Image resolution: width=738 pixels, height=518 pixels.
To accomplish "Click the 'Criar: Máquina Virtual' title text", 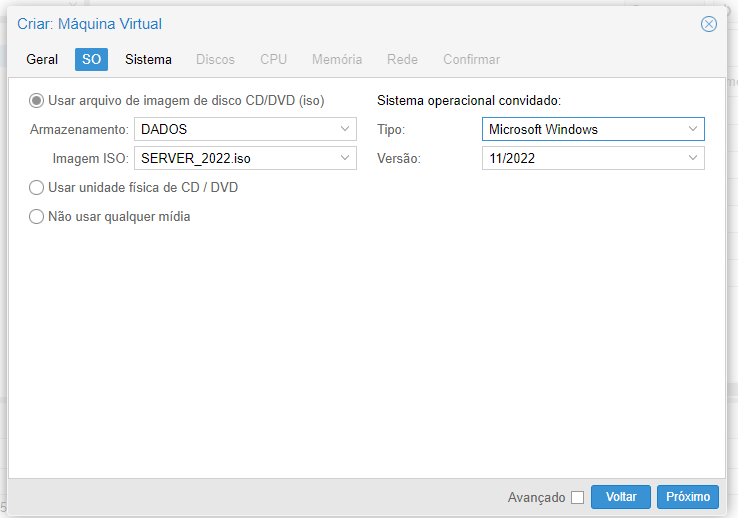I will tap(89, 24).
